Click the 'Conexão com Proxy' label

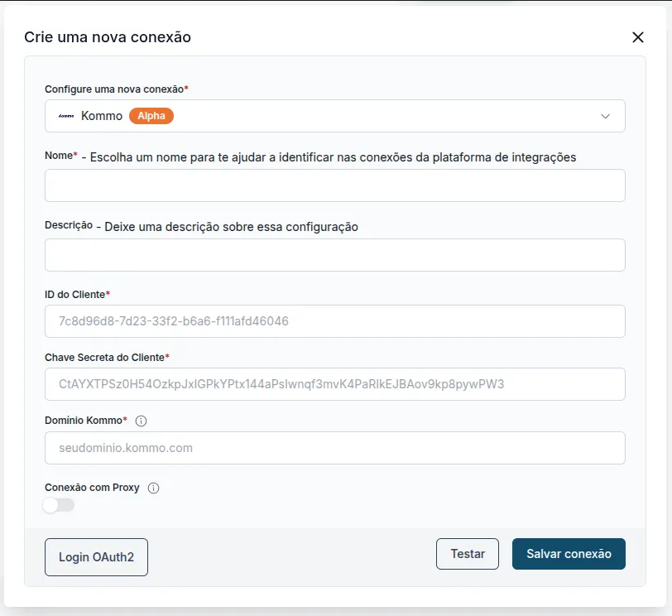pos(92,488)
